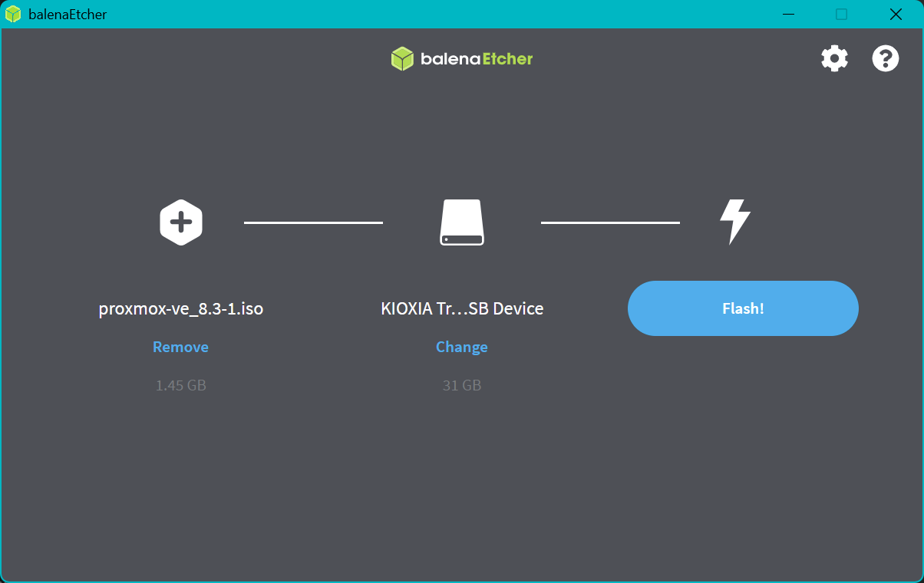Change the selected KIOXIA target drive
Viewport: 924px width, 583px height.
coord(462,347)
